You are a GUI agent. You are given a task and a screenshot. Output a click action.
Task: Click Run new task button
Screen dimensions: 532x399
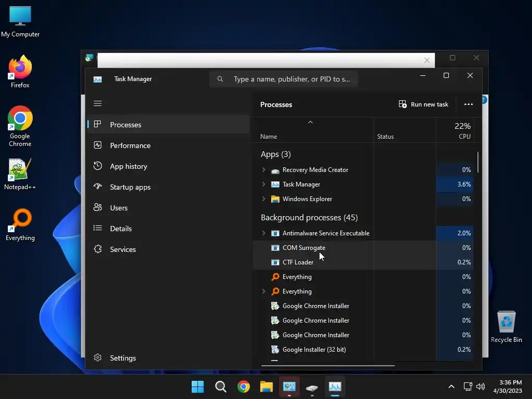coord(423,104)
